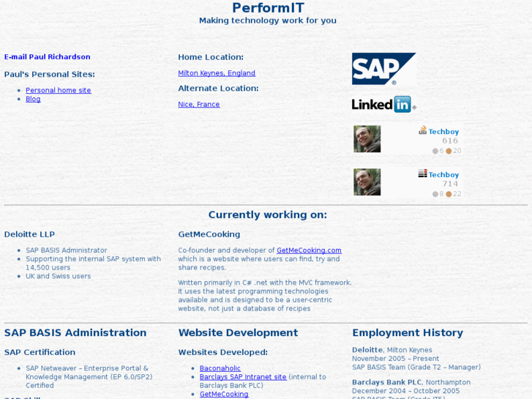Click the SAP logo image
The image size is (532, 399).
[x=383, y=69]
